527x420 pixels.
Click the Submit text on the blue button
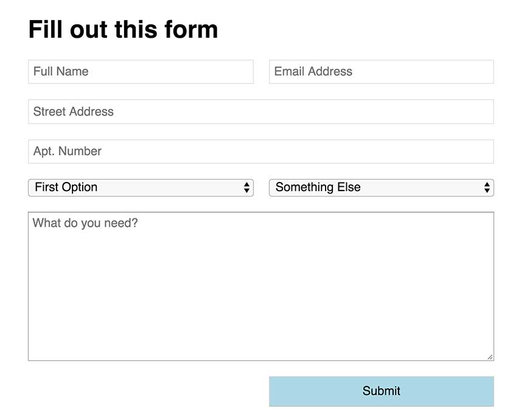pyautogui.click(x=381, y=391)
